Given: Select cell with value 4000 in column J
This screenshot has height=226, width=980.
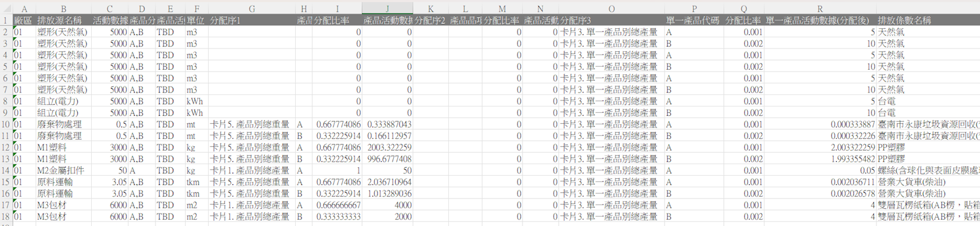Looking at the screenshot, I should click(x=387, y=205).
